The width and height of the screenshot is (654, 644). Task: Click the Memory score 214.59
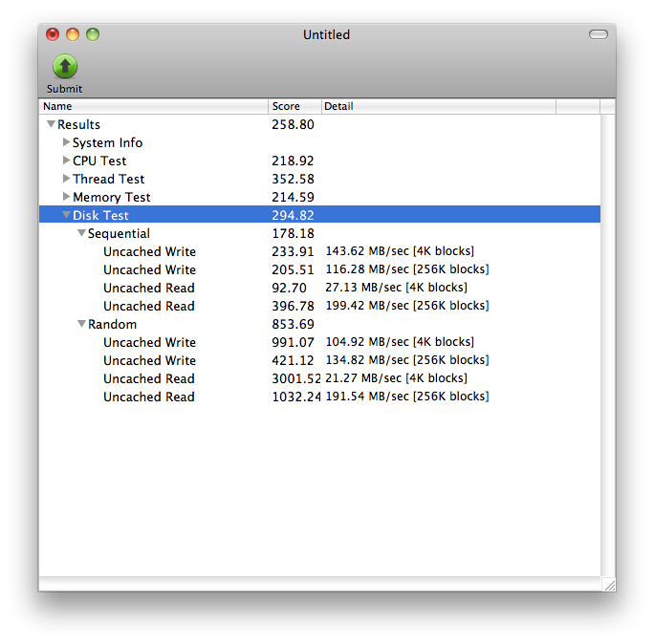tap(293, 197)
